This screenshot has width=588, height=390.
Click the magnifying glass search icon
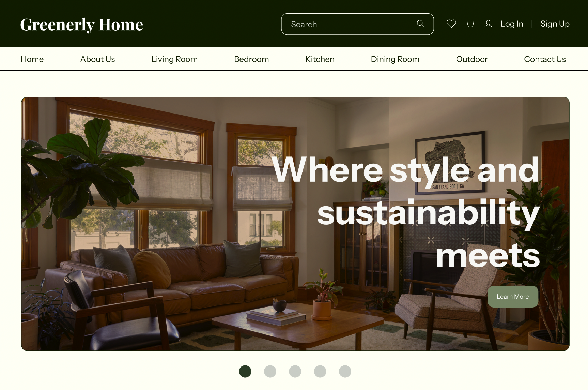click(x=420, y=24)
